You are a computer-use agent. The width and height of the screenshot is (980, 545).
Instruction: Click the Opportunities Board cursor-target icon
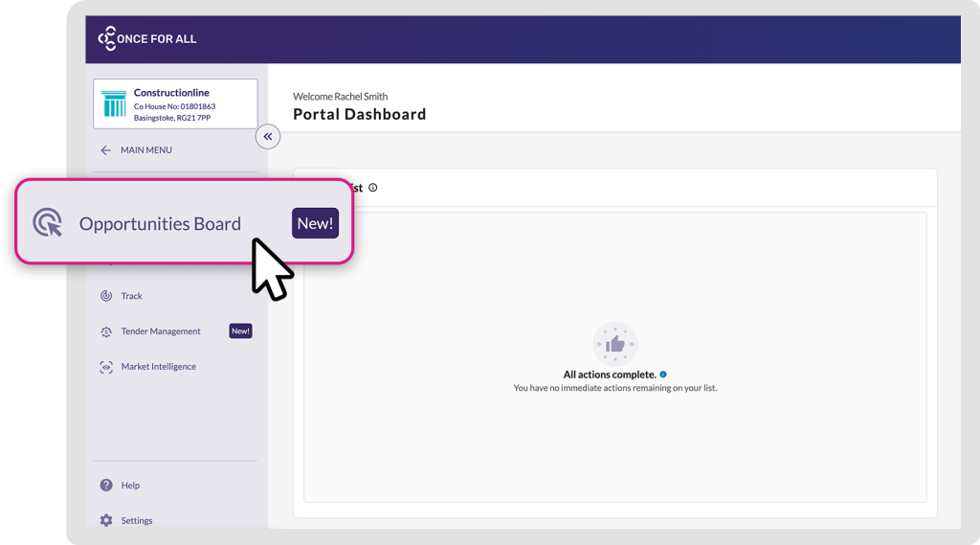coord(48,222)
